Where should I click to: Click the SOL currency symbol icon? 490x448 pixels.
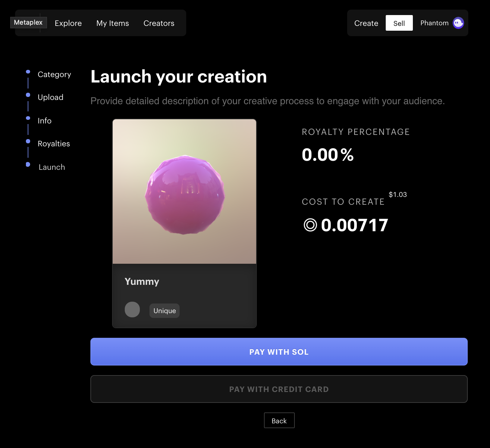pos(310,225)
